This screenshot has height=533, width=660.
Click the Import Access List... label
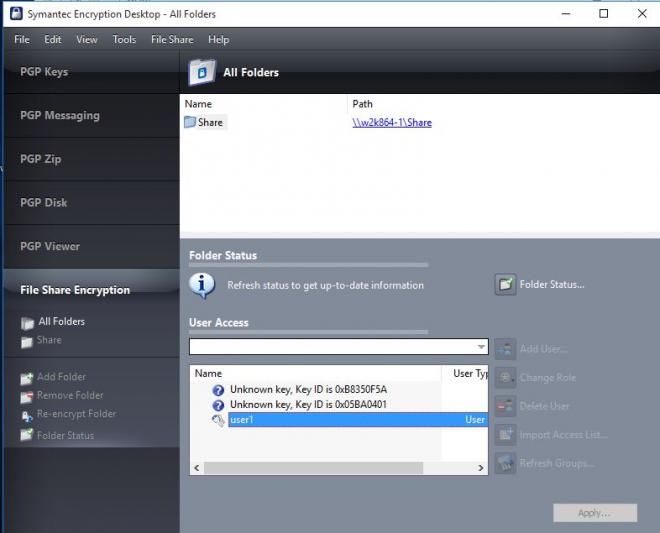tap(564, 434)
